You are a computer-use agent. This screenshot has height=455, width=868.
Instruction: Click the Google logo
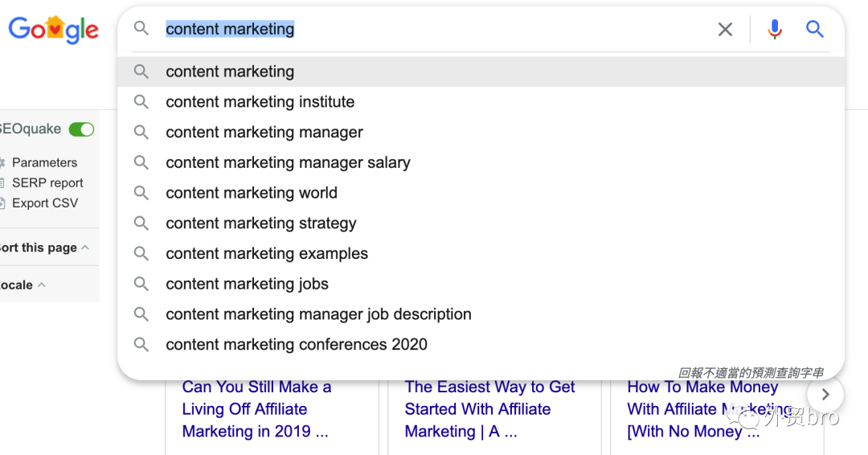click(53, 30)
